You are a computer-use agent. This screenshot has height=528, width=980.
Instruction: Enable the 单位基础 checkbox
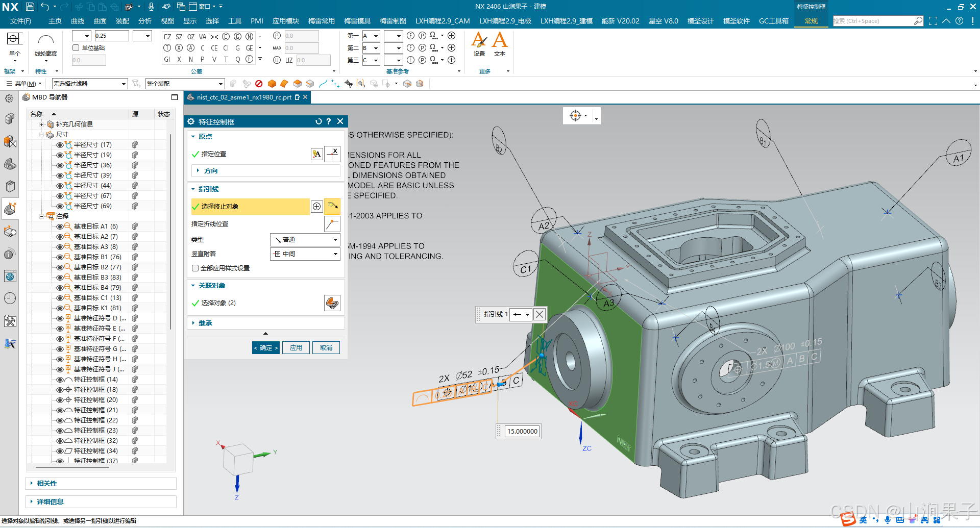pyautogui.click(x=76, y=48)
